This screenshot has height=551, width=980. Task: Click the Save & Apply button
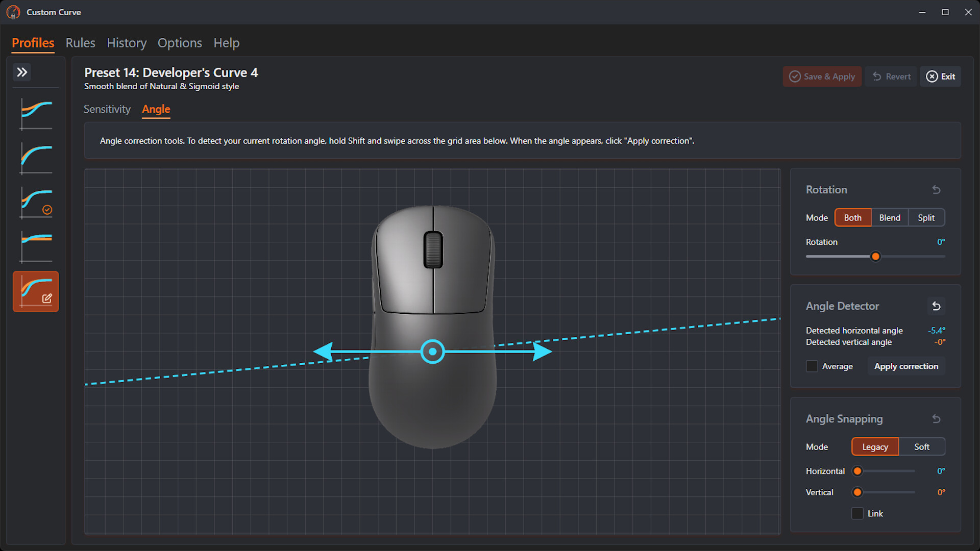click(x=822, y=76)
